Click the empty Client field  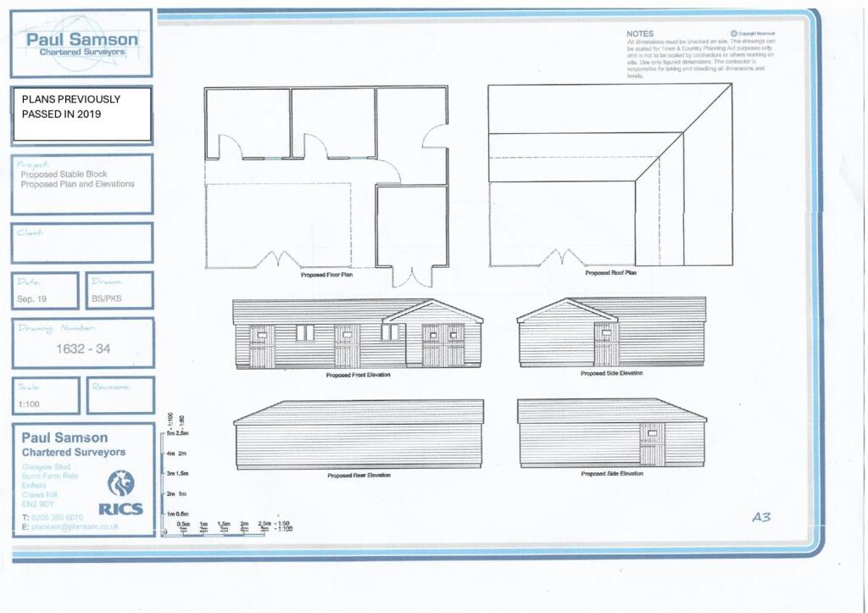(x=82, y=243)
